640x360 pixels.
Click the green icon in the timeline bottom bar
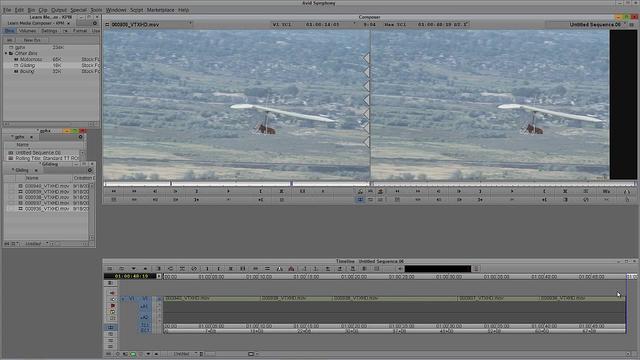[133, 354]
